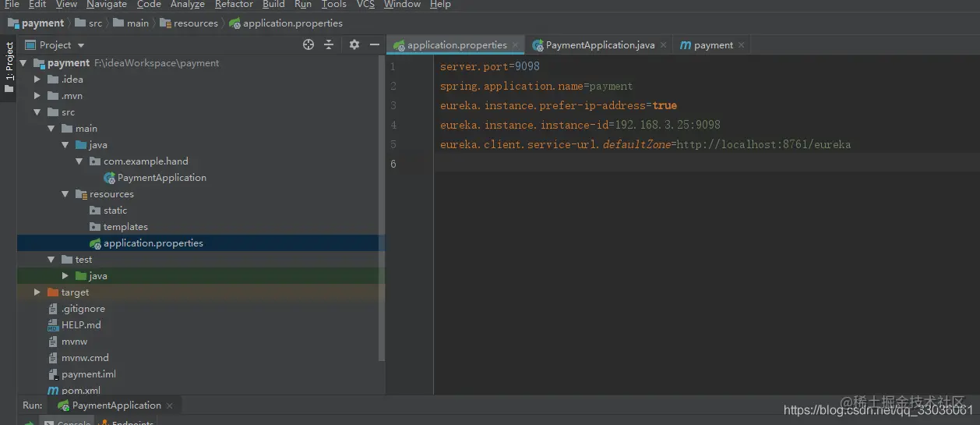Open the Tools menu
The height and width of the screenshot is (425, 980).
(334, 4)
